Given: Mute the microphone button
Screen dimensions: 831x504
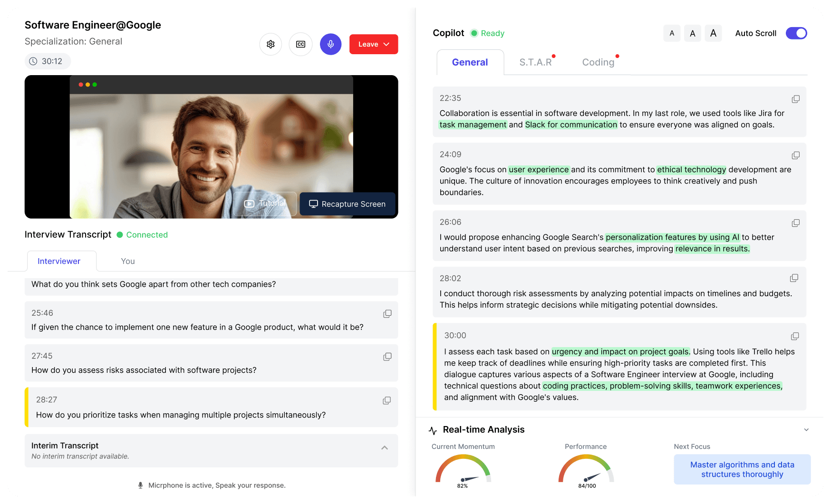Looking at the screenshot, I should click(330, 44).
